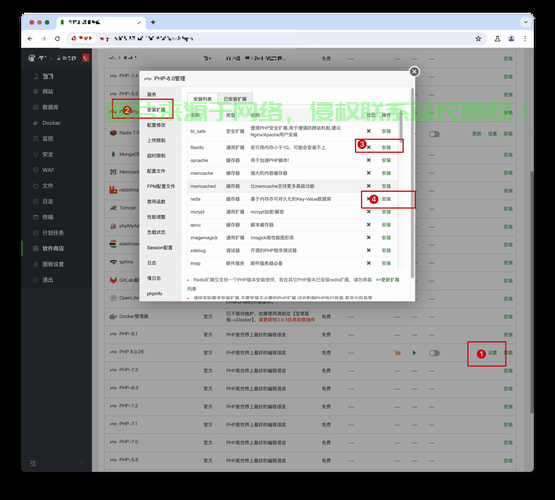Reload the current page
The height and width of the screenshot is (500, 555).
click(57, 39)
